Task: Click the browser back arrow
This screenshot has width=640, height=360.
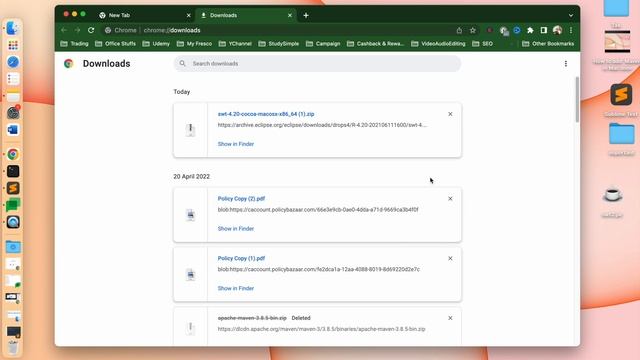Action: [x=64, y=30]
